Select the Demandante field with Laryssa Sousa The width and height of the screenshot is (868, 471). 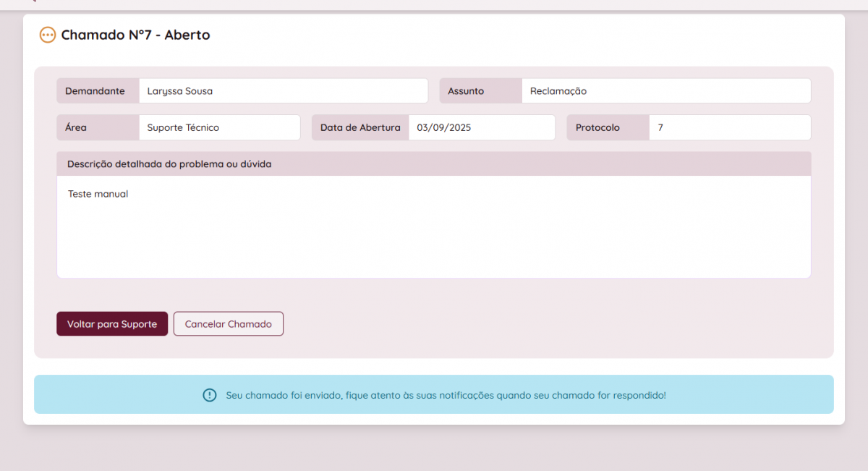click(283, 91)
